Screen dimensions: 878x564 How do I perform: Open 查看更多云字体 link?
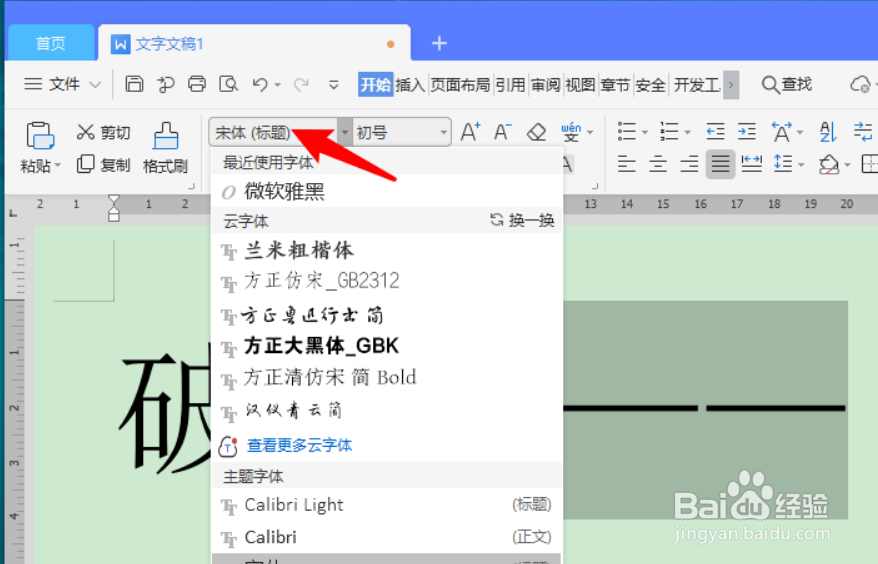click(299, 446)
